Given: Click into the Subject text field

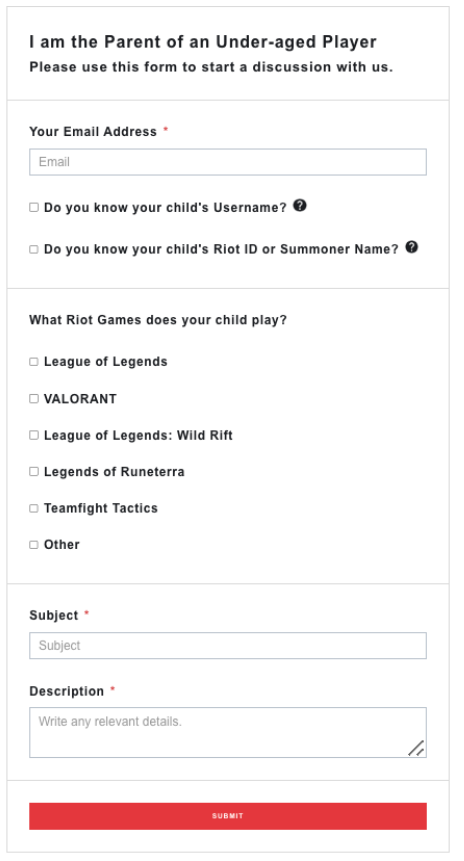Looking at the screenshot, I should point(228,645).
